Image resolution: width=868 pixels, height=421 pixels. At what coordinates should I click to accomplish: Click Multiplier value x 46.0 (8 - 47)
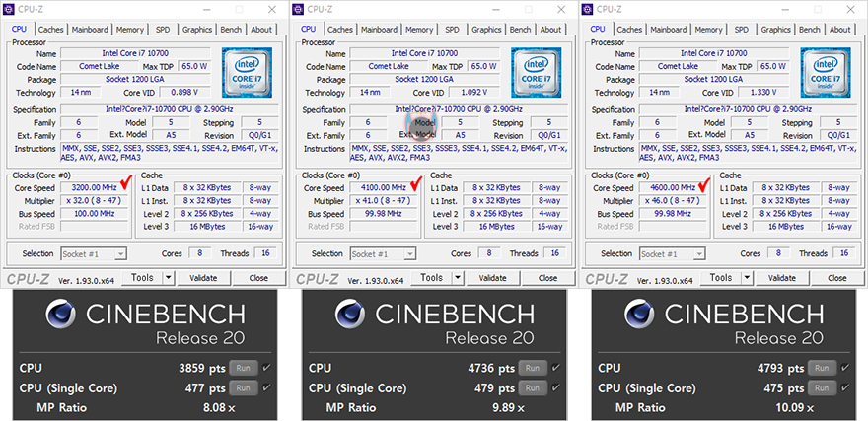[673, 201]
